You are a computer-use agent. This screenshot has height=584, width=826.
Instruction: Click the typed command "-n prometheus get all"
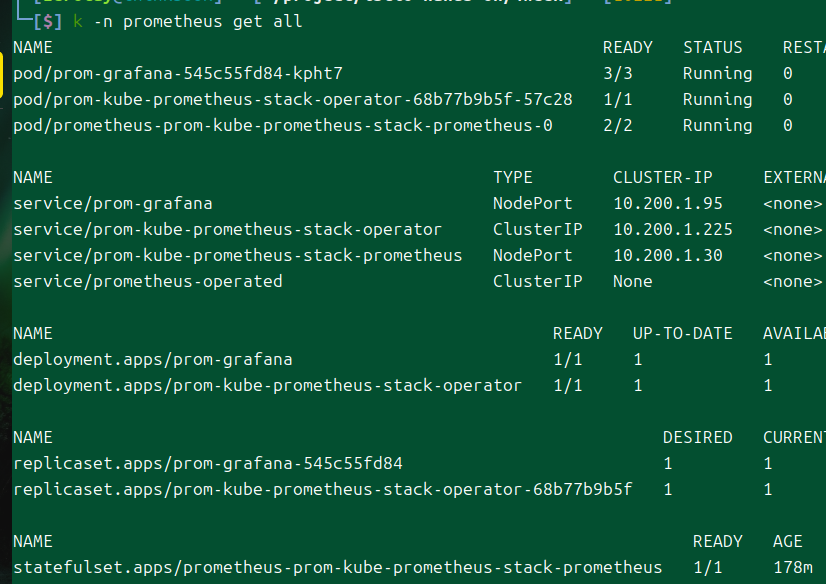tap(198, 22)
